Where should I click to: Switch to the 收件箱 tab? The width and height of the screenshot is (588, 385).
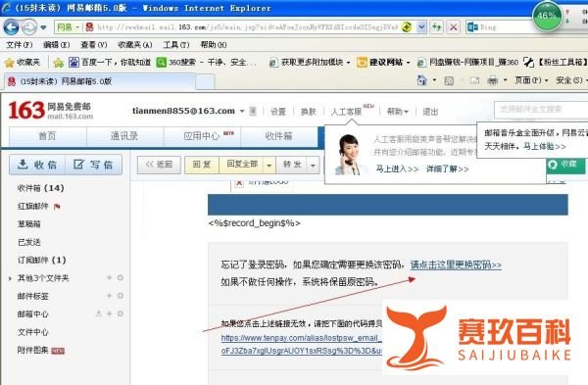(x=279, y=136)
